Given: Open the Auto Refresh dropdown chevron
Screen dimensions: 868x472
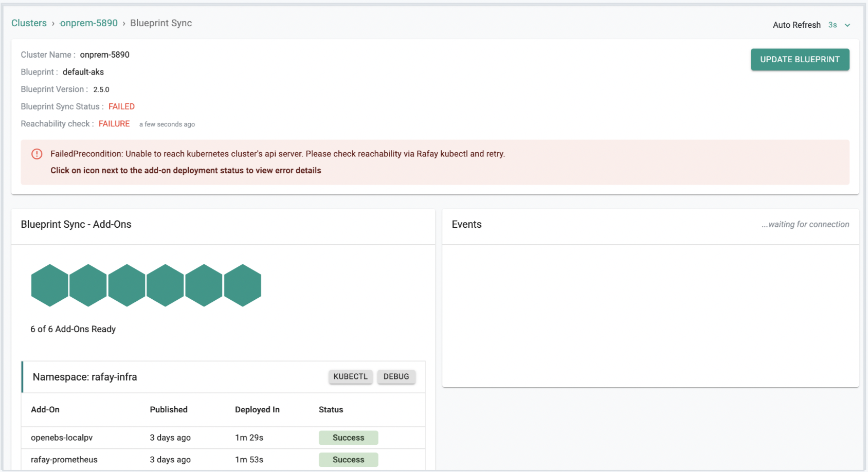Looking at the screenshot, I should coord(847,25).
